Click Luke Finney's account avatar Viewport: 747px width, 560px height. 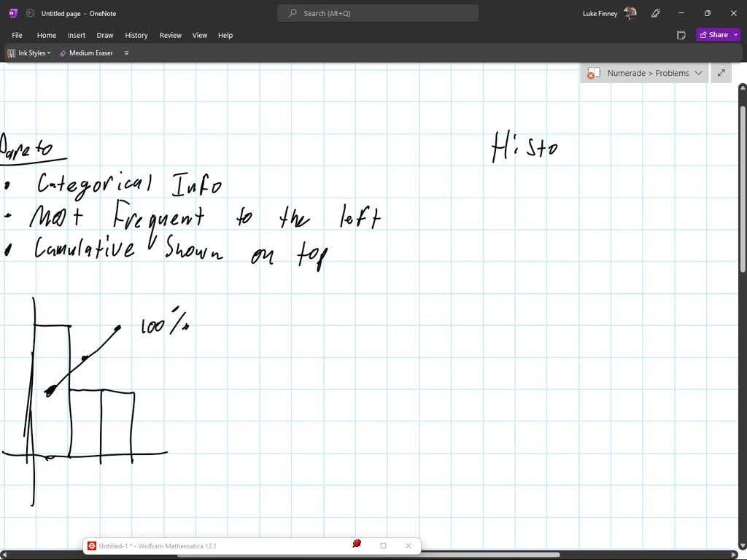630,12
